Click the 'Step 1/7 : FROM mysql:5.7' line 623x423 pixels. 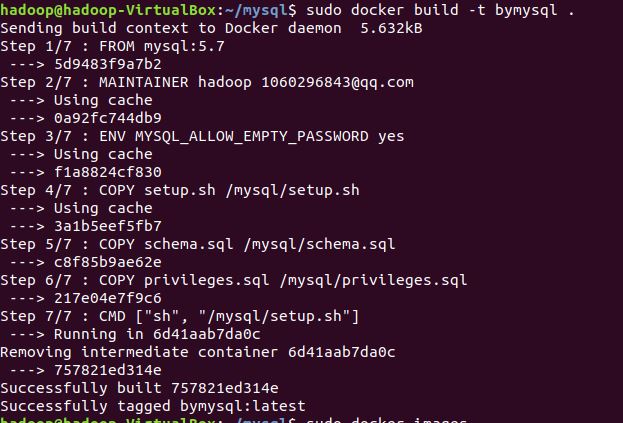(112, 46)
